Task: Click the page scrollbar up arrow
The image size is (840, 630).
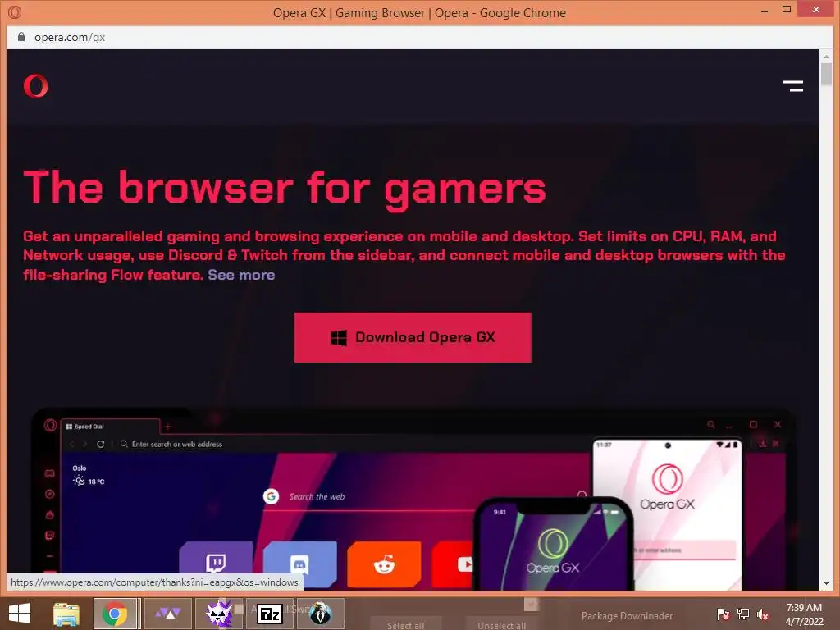Action: click(826, 56)
